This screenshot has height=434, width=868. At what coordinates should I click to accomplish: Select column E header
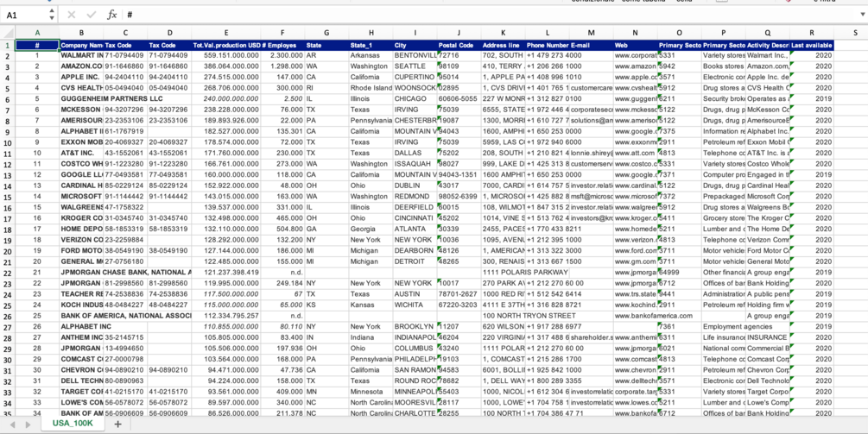click(x=226, y=33)
